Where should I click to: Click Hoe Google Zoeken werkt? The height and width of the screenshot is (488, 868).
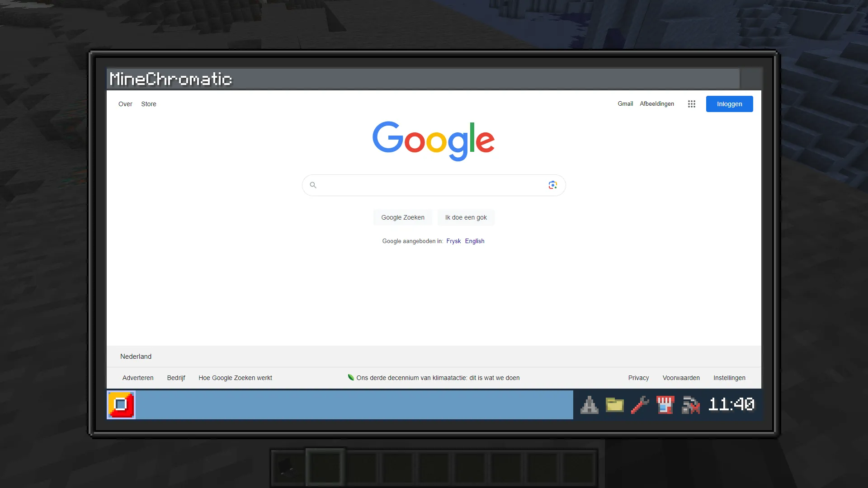click(235, 378)
